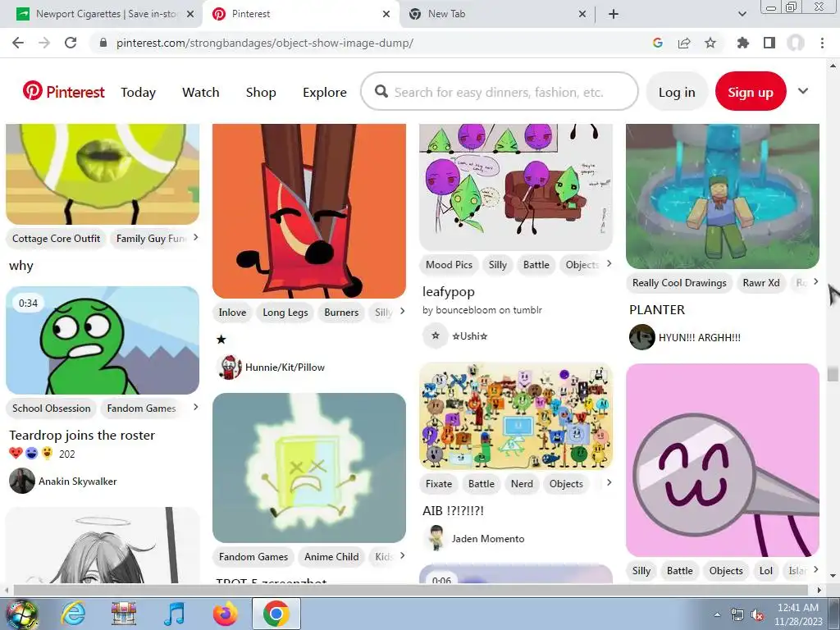The height and width of the screenshot is (630, 840).
Task: Click the Chrome profile avatar icon
Action: click(796, 43)
